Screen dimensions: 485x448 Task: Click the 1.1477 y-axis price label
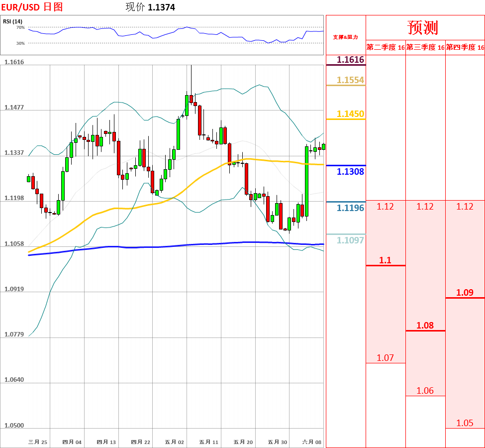coord(14,108)
